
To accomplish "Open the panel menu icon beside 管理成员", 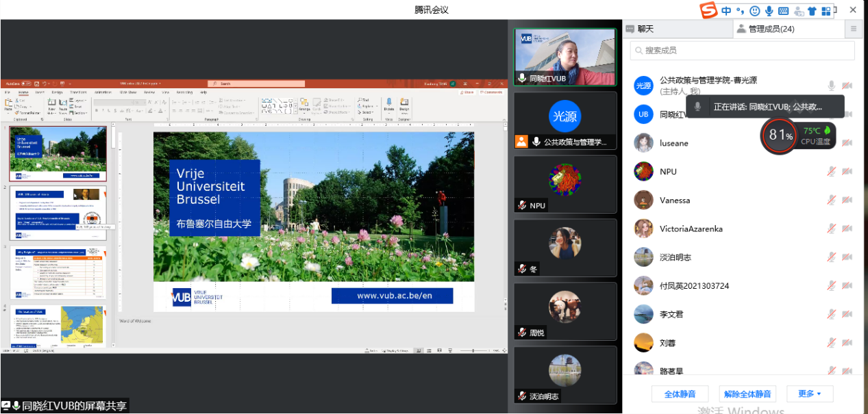I will (x=854, y=29).
